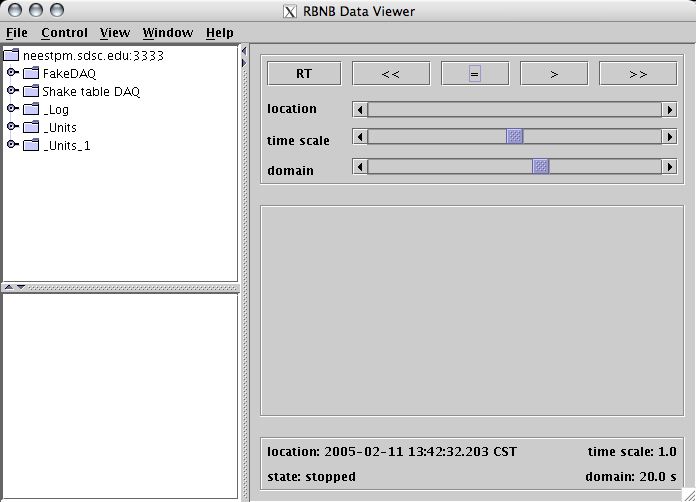Click the location slider track
Image resolution: width=696 pixels, height=502 pixels.
click(x=515, y=110)
